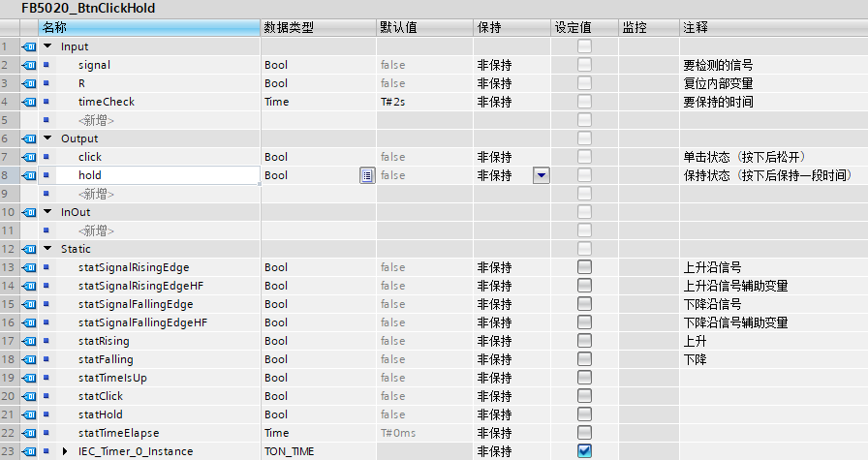Expand the IEC_Timer_0_Instance structure
Screen dimensions: 868x460
[x=65, y=451]
